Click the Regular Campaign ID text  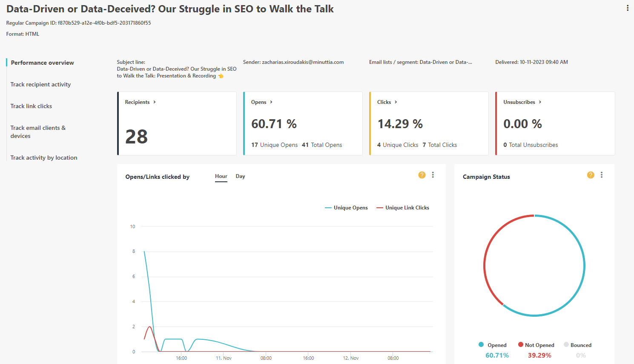[78, 23]
